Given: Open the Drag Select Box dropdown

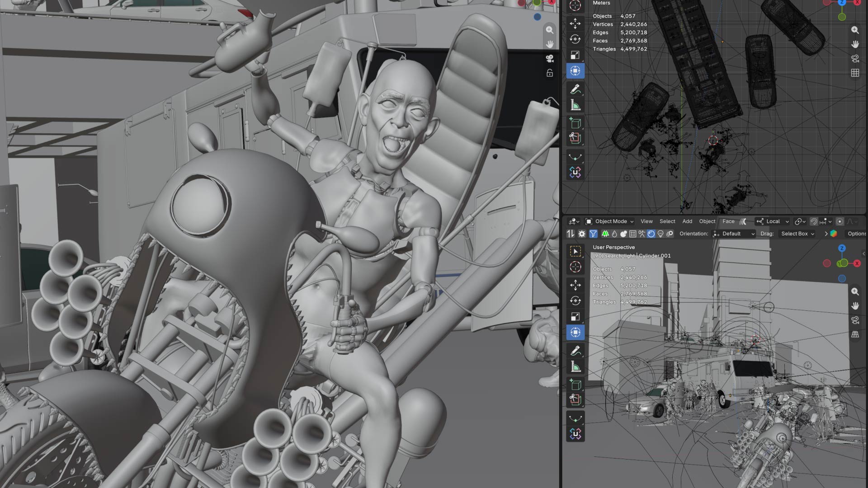Looking at the screenshot, I should [798, 234].
